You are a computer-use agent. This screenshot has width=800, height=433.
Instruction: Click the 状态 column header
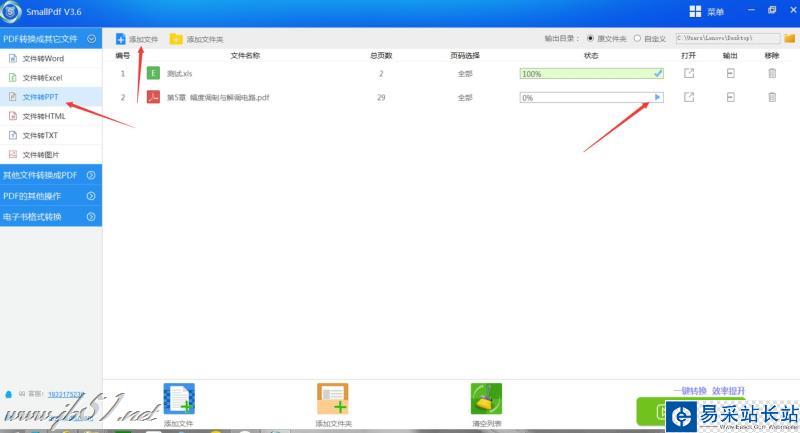(x=591, y=55)
